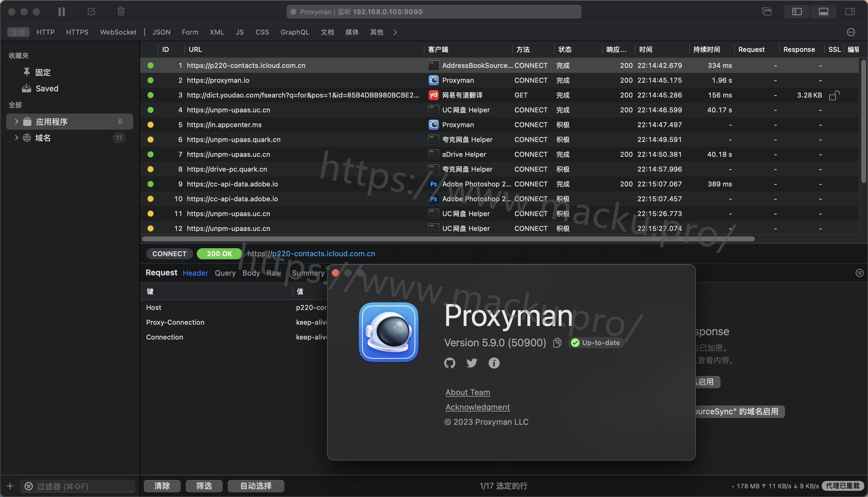868x497 pixels.
Task: Click the trash icon to clear session
Action: [121, 12]
